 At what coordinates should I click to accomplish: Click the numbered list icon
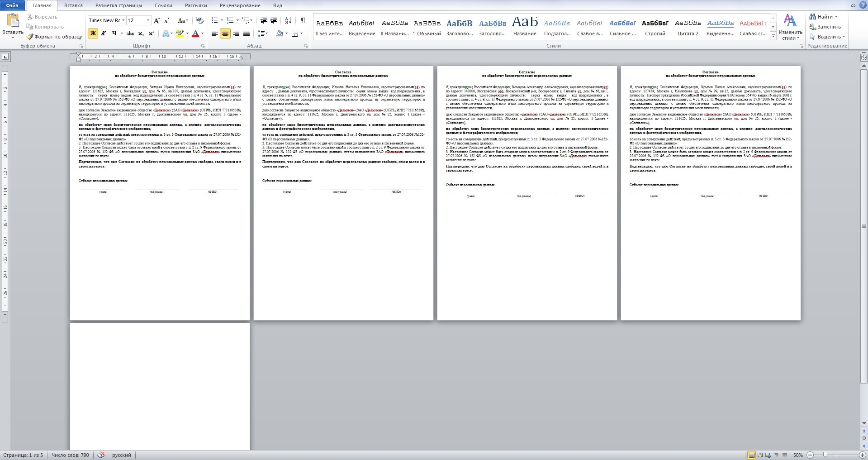point(230,20)
